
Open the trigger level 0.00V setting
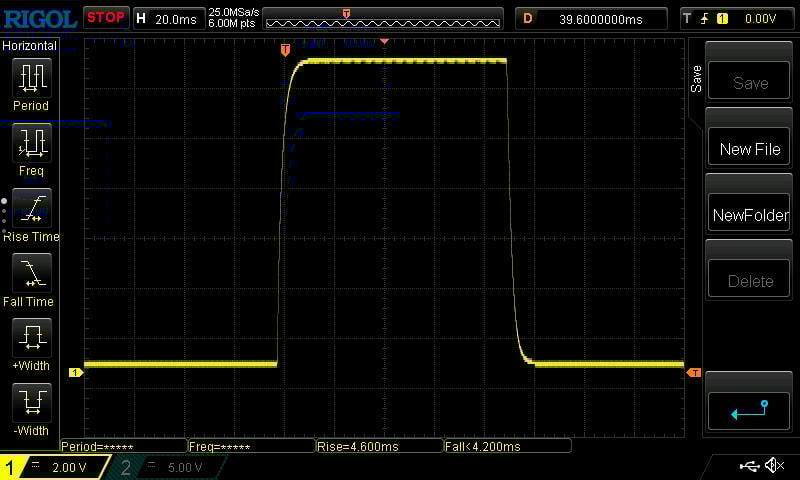pyautogui.click(x=737, y=18)
